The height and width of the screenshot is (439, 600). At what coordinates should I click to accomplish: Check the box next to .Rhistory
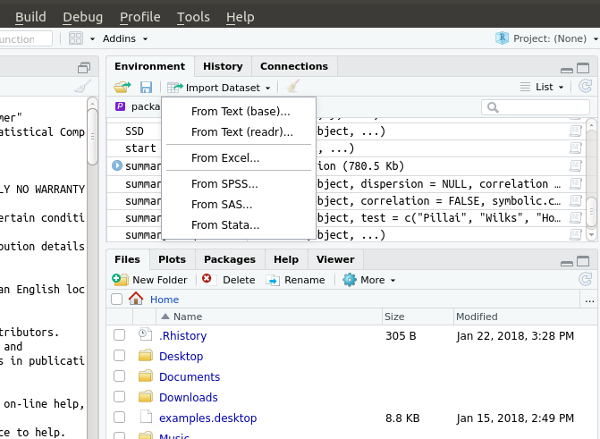tap(119, 335)
